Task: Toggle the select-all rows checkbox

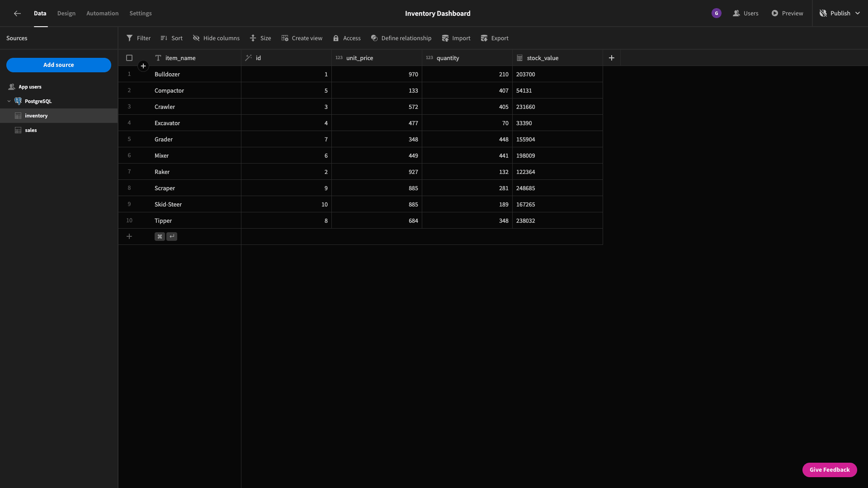Action: click(129, 58)
